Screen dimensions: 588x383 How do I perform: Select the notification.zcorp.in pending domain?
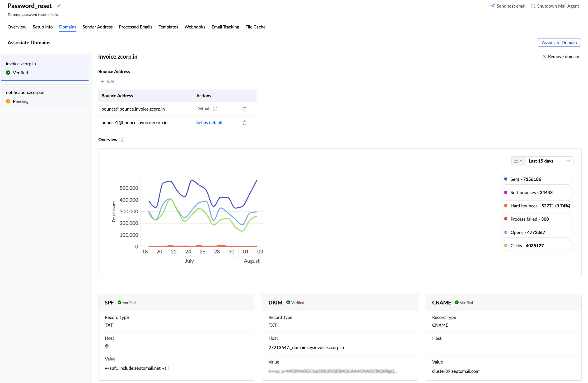45,97
